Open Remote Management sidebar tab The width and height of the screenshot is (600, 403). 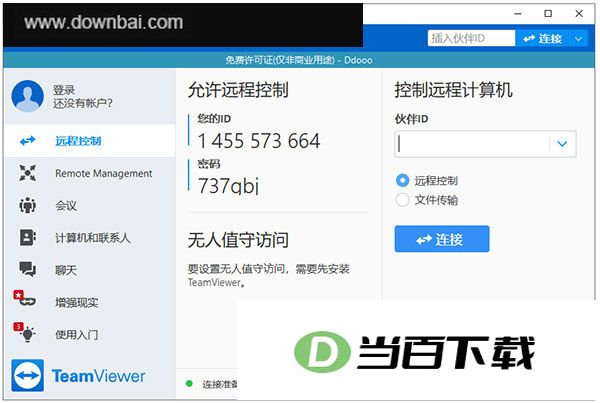pyautogui.click(x=90, y=173)
